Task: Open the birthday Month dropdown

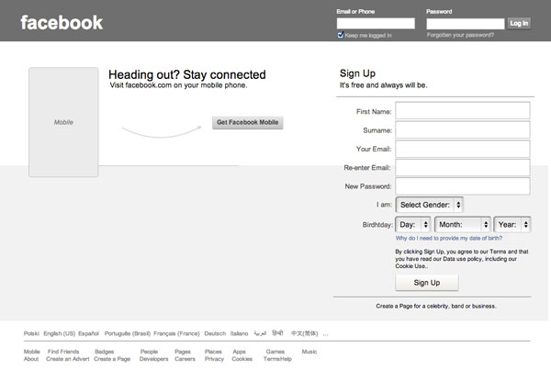Action: 462,224
